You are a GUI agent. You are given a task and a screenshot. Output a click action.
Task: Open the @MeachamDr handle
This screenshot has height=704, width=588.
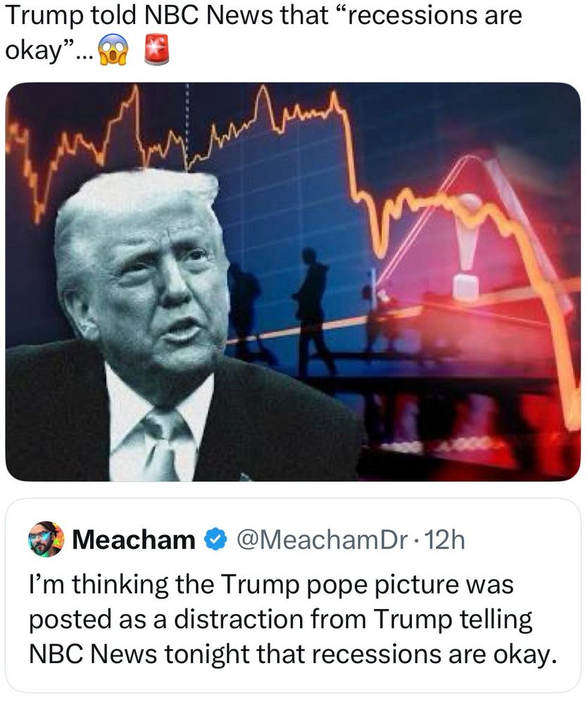tap(322, 540)
